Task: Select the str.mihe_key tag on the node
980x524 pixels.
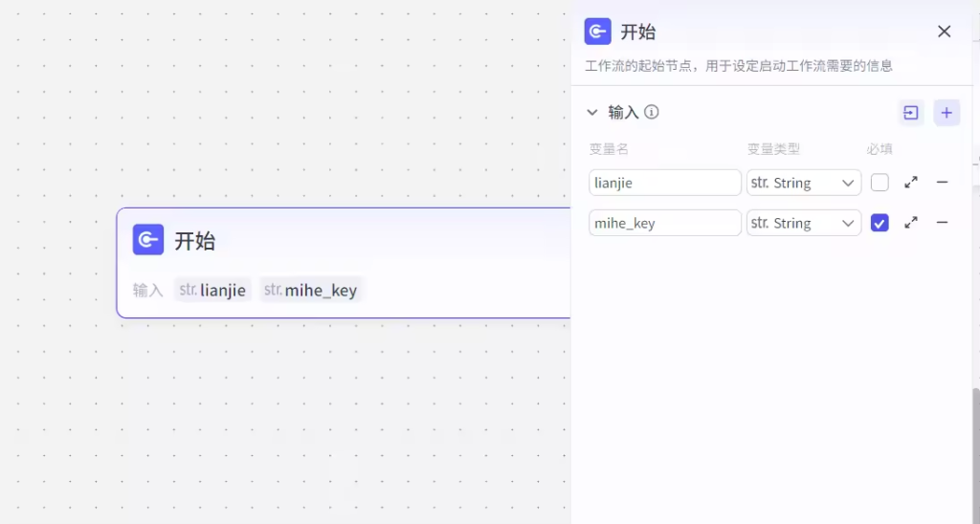Action: tap(311, 290)
